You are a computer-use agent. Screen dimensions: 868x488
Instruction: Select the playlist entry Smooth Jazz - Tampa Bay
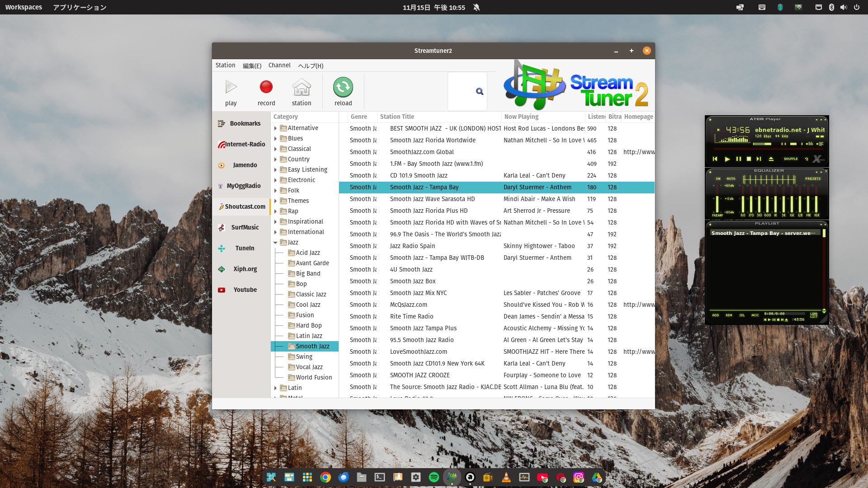tap(765, 233)
